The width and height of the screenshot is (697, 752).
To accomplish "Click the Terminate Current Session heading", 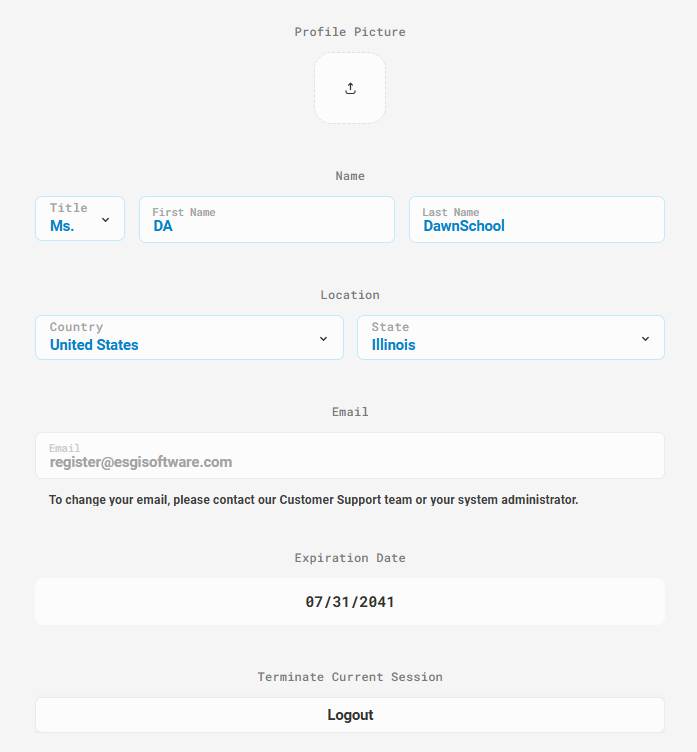I will [350, 677].
